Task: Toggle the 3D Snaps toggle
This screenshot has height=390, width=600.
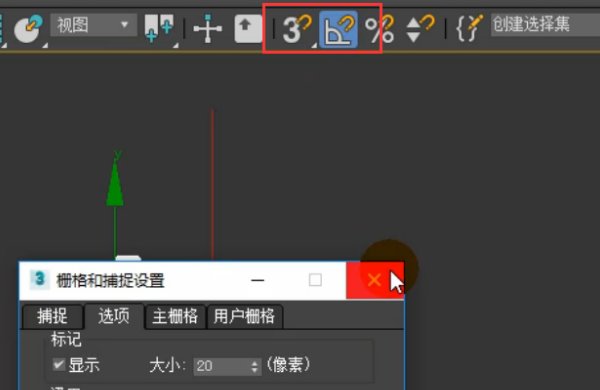Action: point(297,29)
